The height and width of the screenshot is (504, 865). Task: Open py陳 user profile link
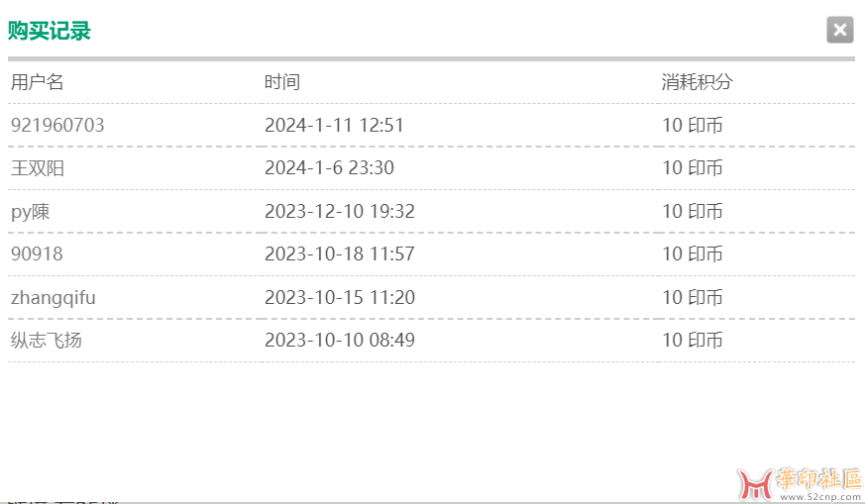pyautogui.click(x=31, y=211)
